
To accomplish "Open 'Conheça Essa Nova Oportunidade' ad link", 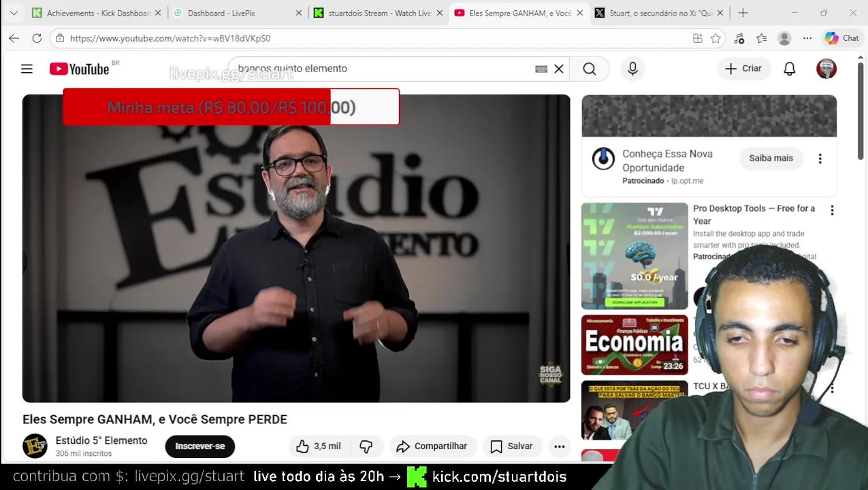I will click(x=667, y=161).
